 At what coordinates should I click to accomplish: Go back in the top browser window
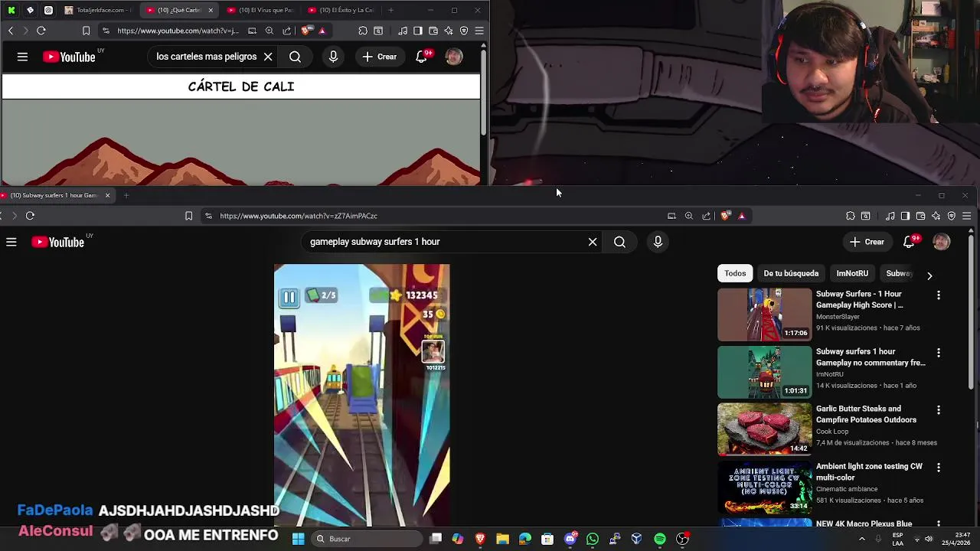click(11, 31)
